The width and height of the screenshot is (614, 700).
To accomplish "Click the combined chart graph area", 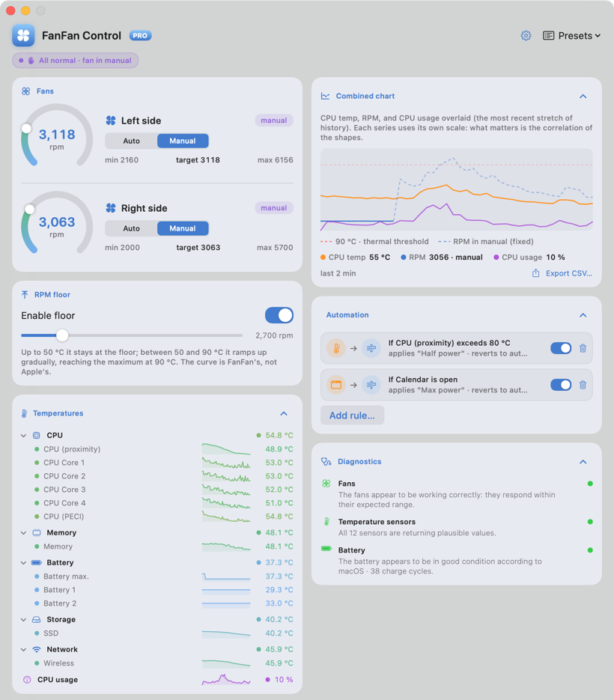I will pyautogui.click(x=456, y=189).
